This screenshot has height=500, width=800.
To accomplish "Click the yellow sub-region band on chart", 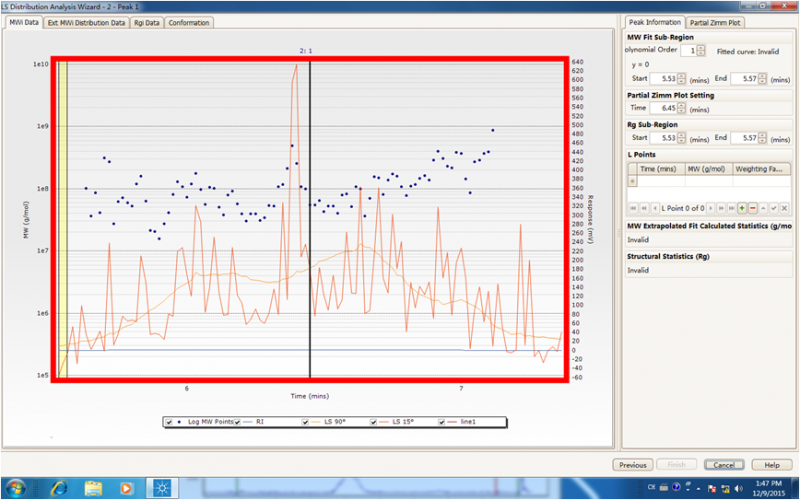I will tap(63, 219).
